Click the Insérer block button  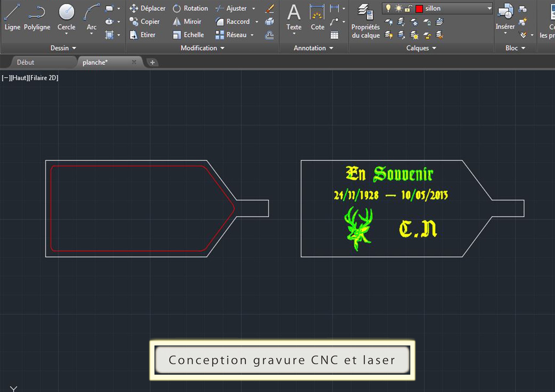(505, 17)
